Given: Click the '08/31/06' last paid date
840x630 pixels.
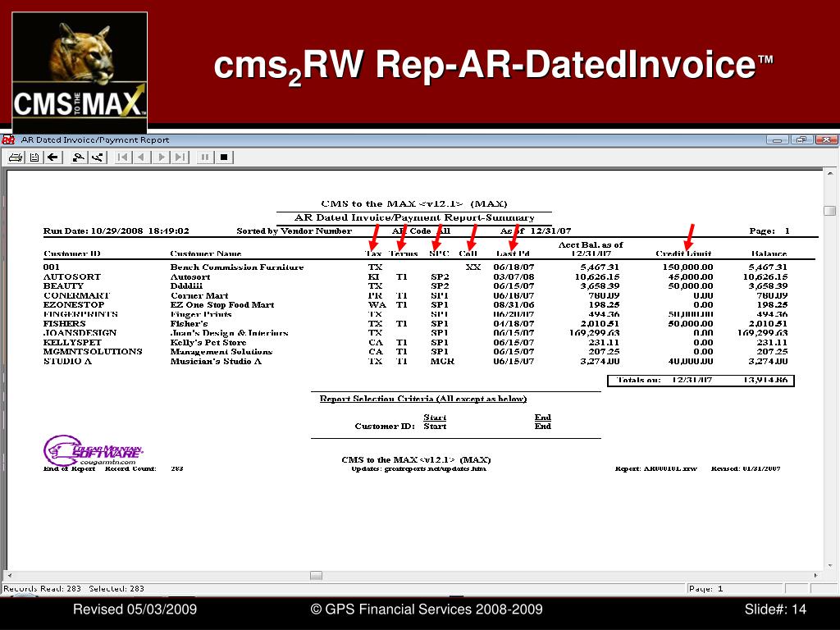Looking at the screenshot, I should pyautogui.click(x=514, y=305).
